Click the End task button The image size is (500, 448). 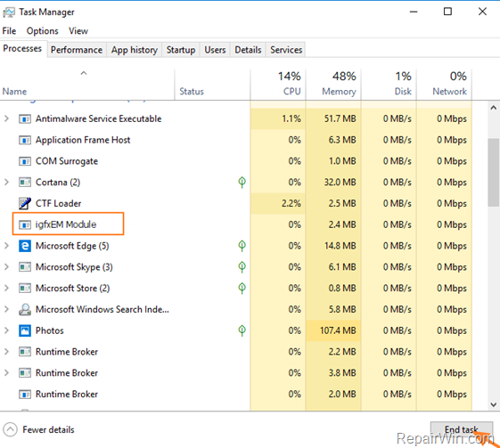[x=461, y=429]
